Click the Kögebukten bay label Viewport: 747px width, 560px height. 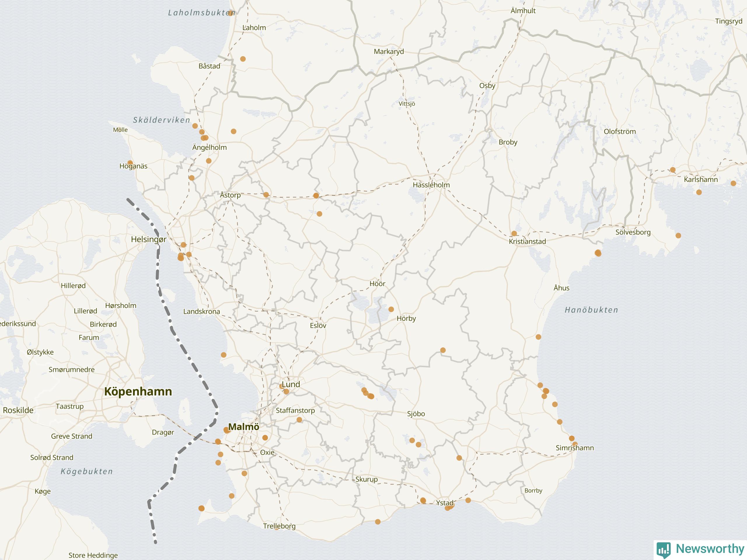pos(87,472)
